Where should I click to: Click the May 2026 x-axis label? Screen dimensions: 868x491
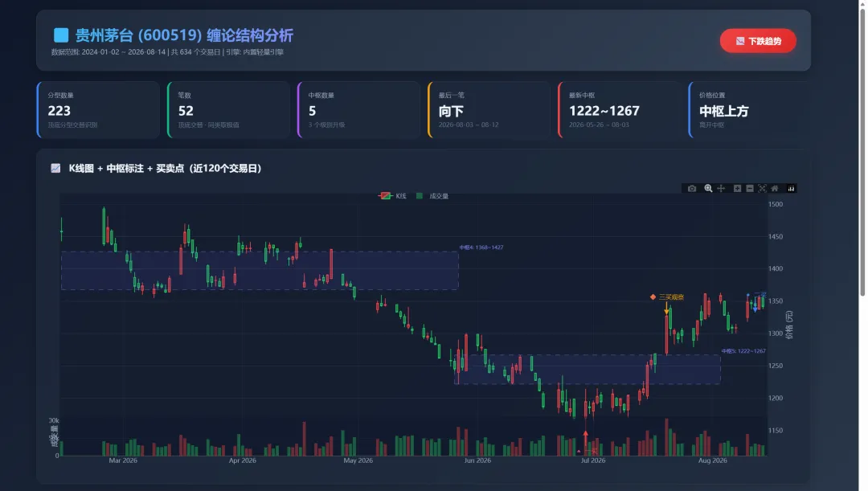[358, 460]
